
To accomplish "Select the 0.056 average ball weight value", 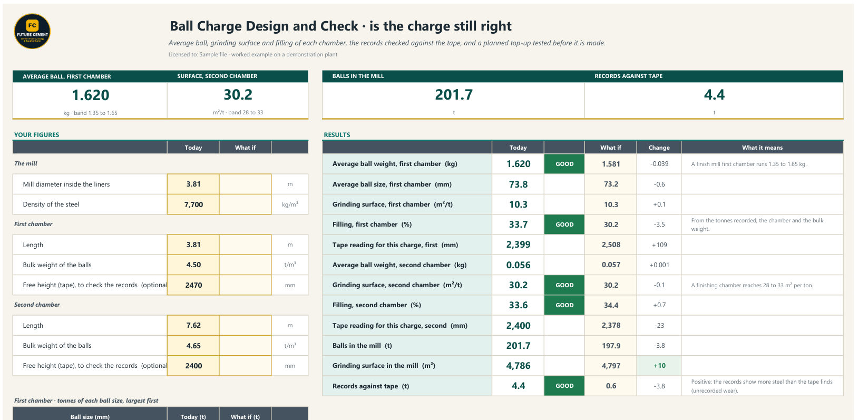I will [x=518, y=265].
